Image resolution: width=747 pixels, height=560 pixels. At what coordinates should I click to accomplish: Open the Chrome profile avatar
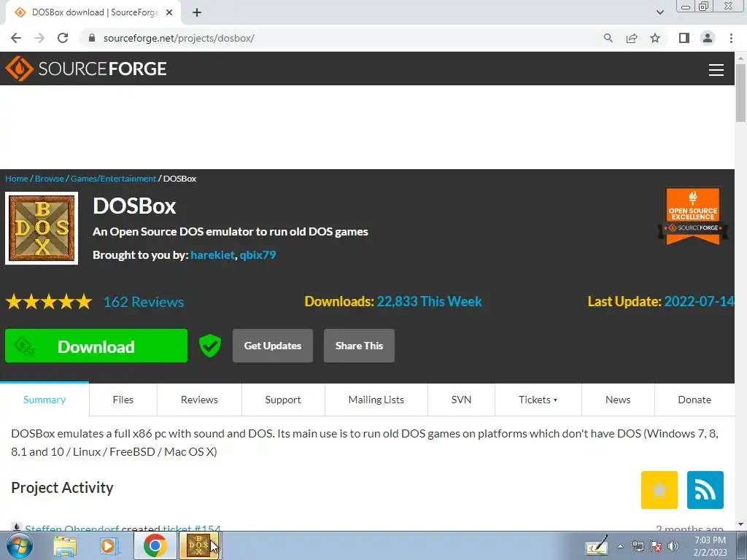coord(708,38)
